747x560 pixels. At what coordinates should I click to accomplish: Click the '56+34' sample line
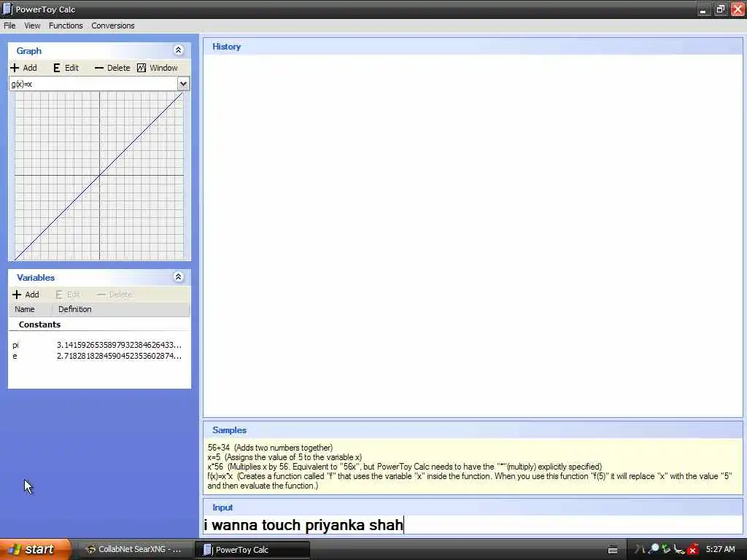point(270,448)
